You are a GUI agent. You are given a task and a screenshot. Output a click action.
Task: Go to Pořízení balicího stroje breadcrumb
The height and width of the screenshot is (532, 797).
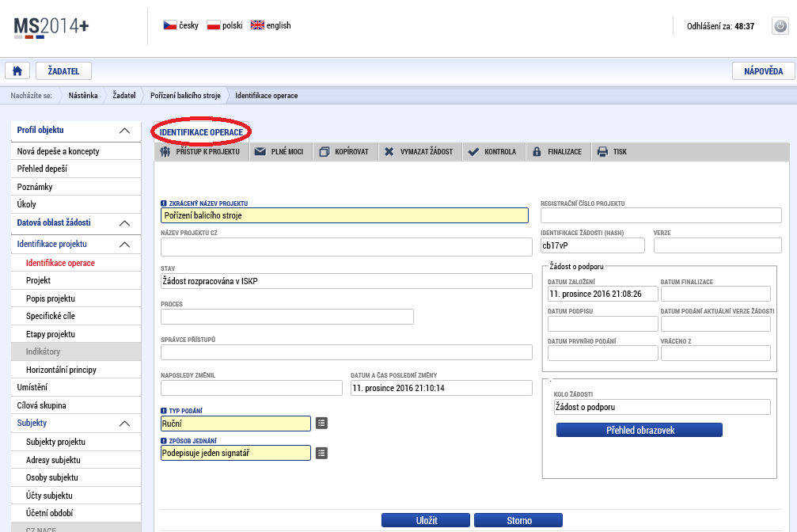tap(185, 96)
